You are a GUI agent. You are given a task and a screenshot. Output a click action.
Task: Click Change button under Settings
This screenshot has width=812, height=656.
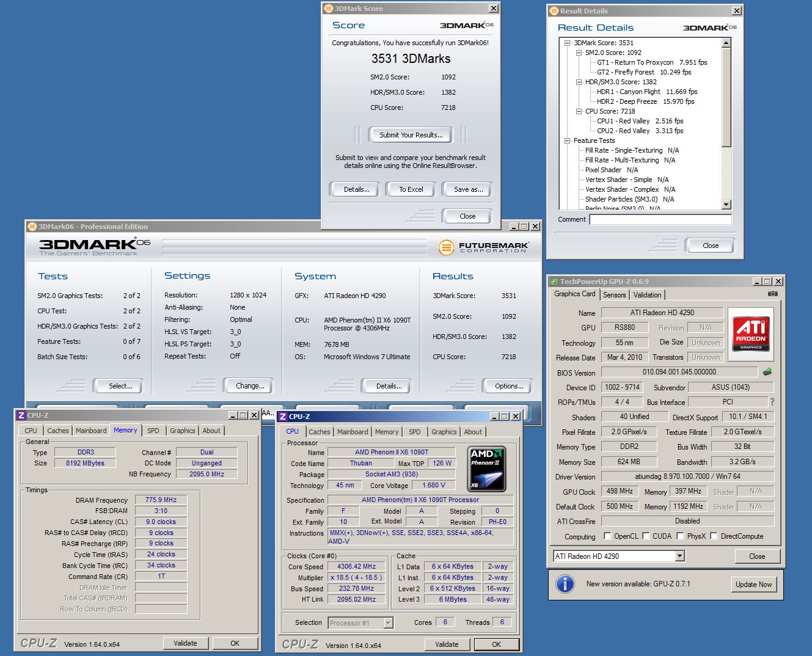point(250,386)
